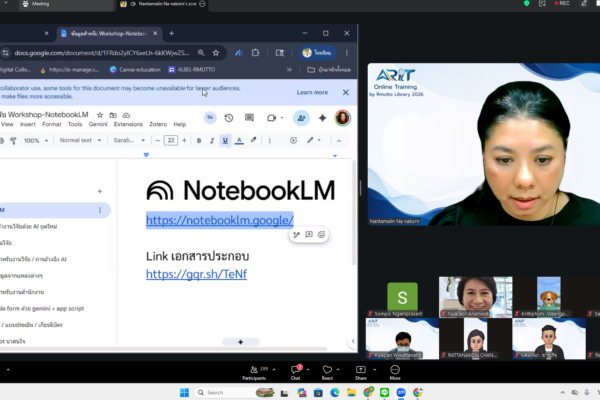
Task: Open options for the highlighted outline tab
Action: 100,210
